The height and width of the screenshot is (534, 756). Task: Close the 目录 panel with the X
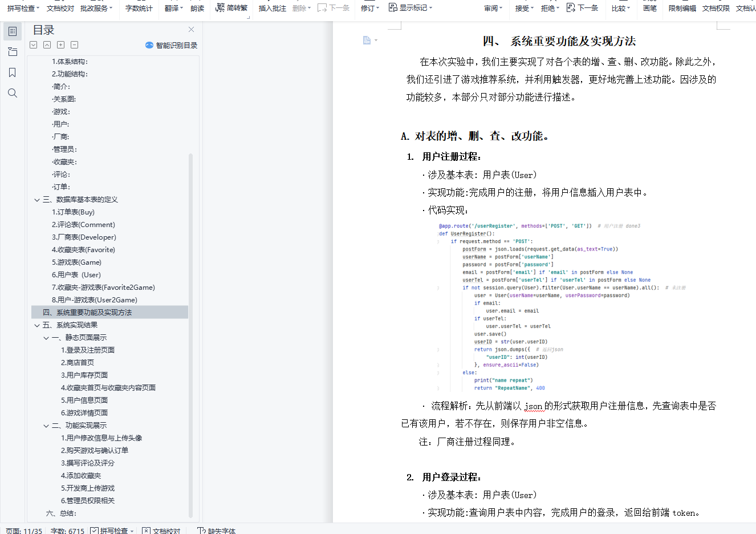pos(191,30)
